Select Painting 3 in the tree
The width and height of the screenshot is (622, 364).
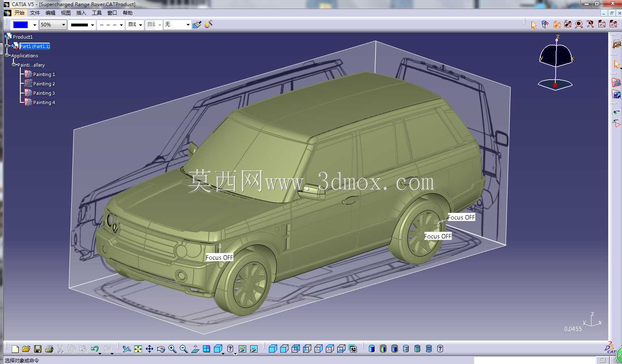pos(44,93)
